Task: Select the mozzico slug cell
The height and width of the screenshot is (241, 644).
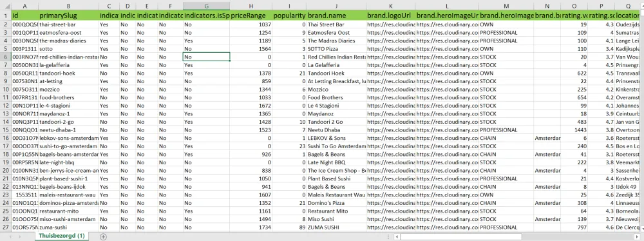Action: [x=68, y=89]
